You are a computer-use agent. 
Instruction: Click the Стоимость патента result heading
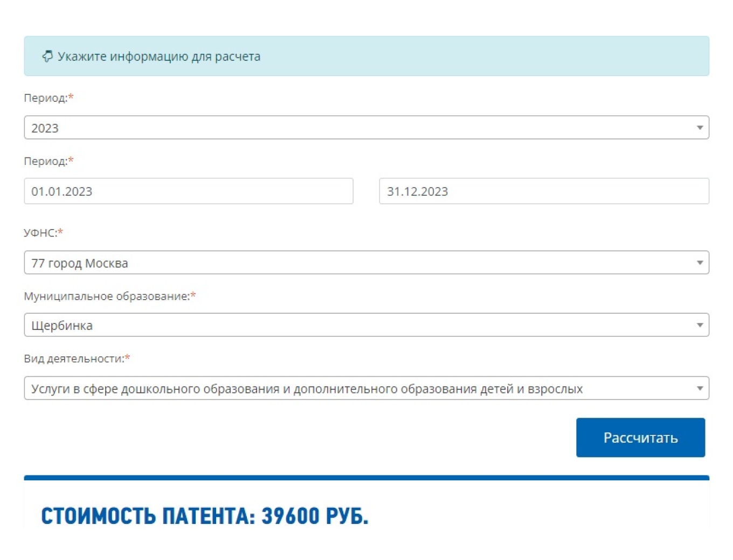[x=205, y=516]
